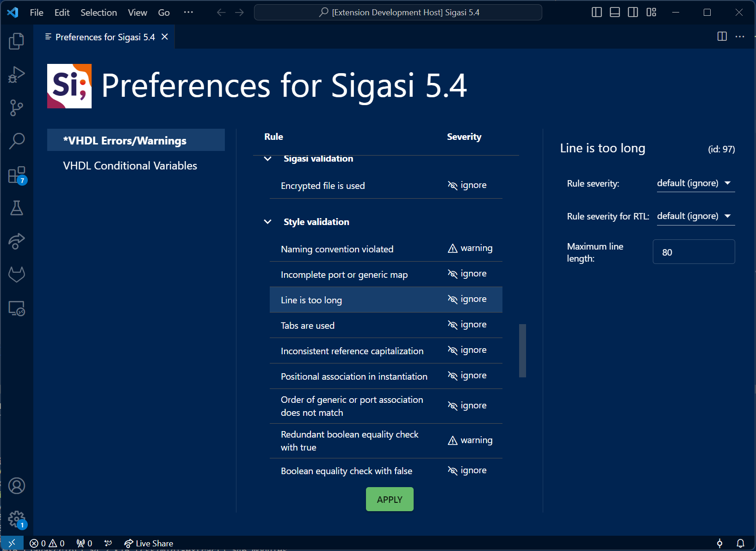The width and height of the screenshot is (756, 551).
Task: Open notifications bell in status bar
Action: (x=740, y=543)
